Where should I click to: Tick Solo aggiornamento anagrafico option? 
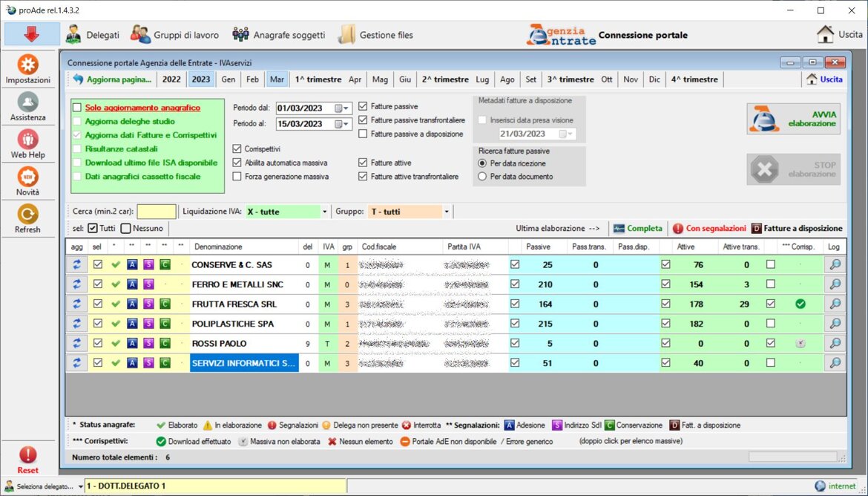[x=77, y=108]
